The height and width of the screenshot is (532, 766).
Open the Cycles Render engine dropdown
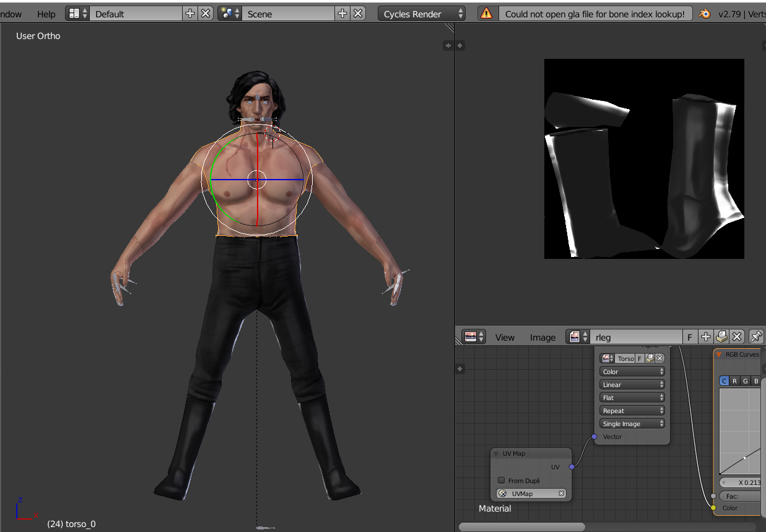point(422,14)
